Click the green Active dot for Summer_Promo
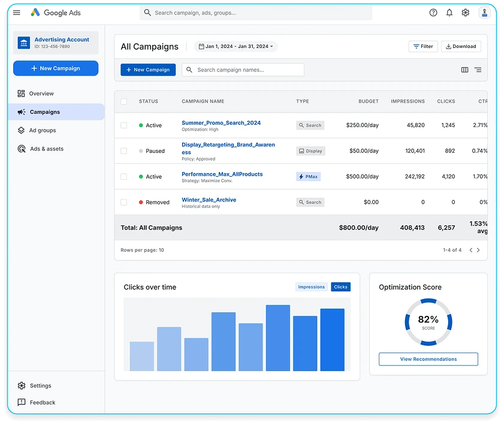Viewport: 504px width, 425px height. click(141, 125)
